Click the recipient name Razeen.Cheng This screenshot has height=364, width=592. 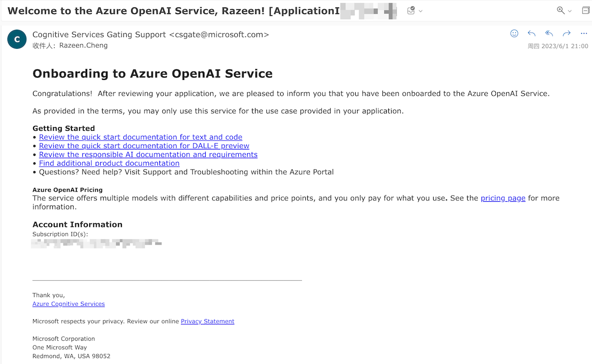tap(83, 45)
